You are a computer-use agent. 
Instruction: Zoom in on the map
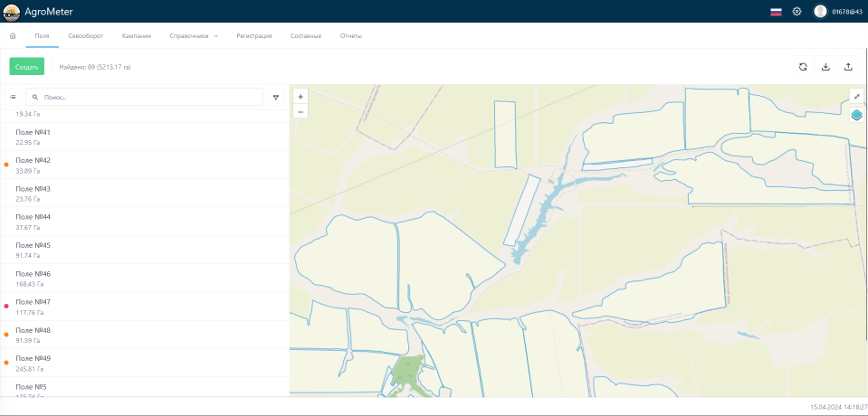[300, 96]
